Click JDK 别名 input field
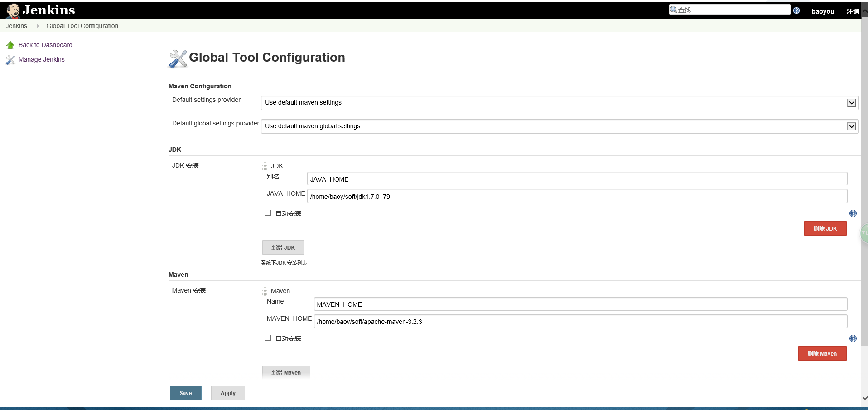868x410 pixels. pos(577,179)
